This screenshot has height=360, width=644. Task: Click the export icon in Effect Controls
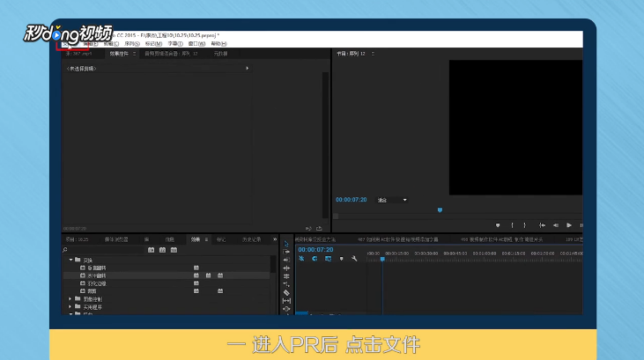pyautogui.click(x=319, y=229)
